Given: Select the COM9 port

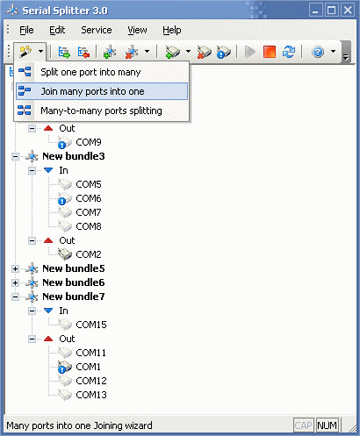Looking at the screenshot, I should tap(88, 142).
